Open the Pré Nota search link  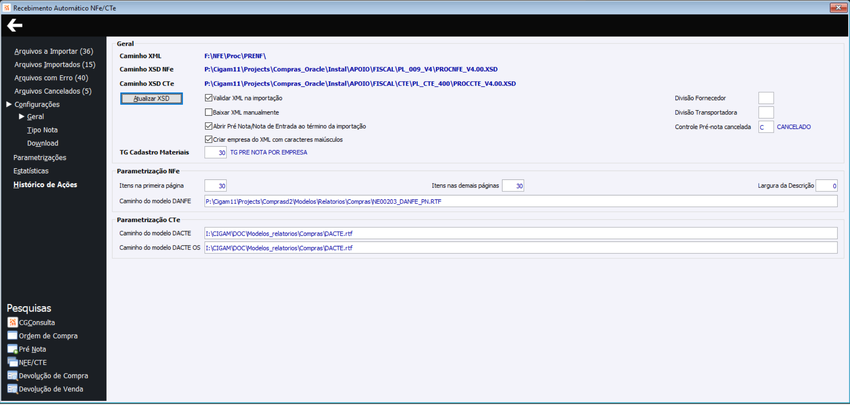pos(33,349)
